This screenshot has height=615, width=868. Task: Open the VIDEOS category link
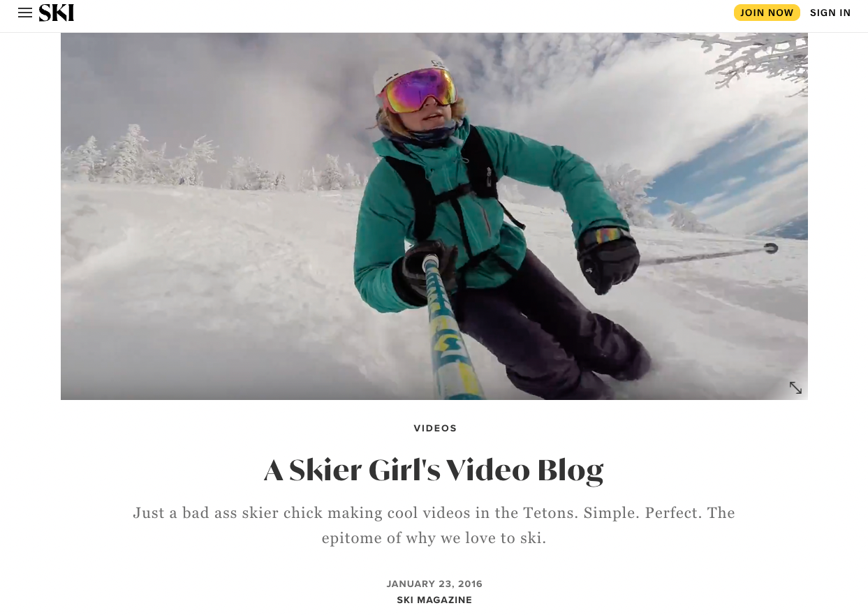click(435, 429)
